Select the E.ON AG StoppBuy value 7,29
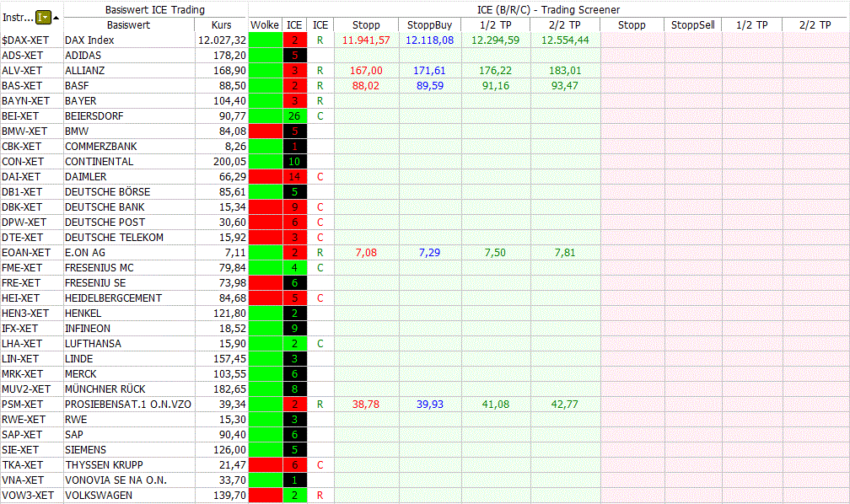The width and height of the screenshot is (850, 504). (429, 253)
